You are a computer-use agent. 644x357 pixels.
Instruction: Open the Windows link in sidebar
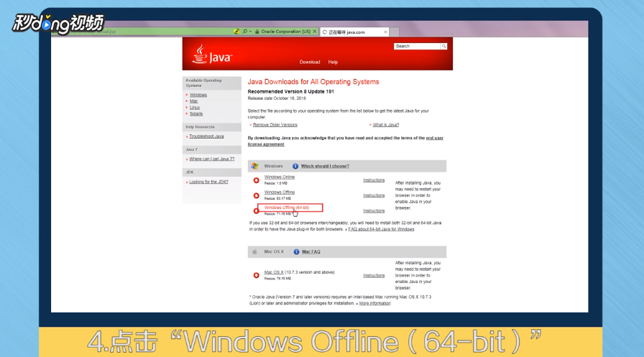point(198,95)
